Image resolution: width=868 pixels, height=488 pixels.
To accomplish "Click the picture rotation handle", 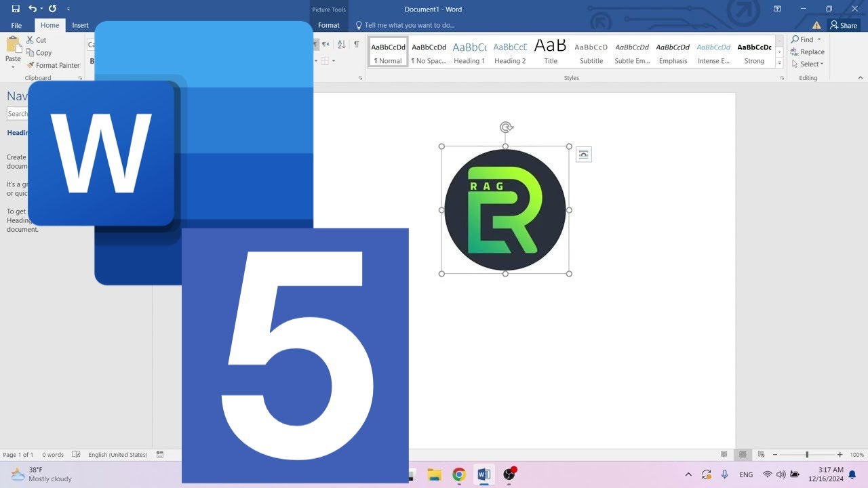I will point(506,127).
